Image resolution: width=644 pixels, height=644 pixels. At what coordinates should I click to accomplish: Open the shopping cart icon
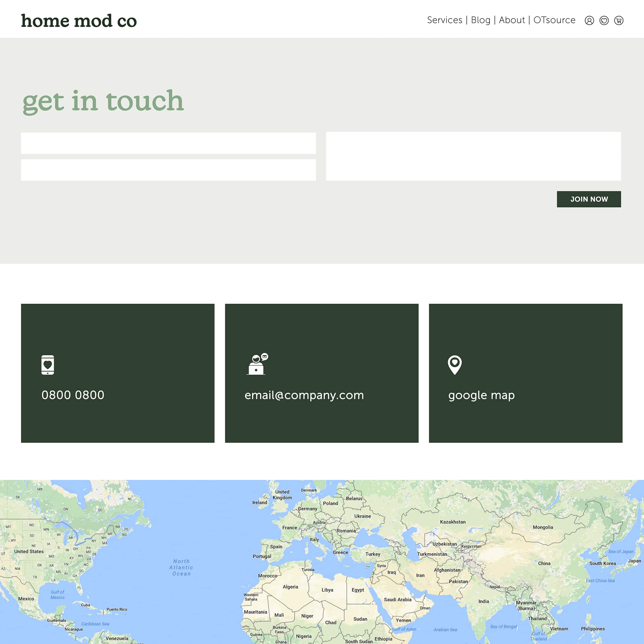[618, 21]
